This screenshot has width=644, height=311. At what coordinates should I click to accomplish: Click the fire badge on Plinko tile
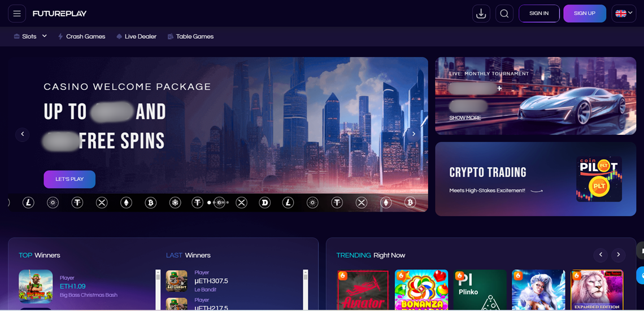460,275
